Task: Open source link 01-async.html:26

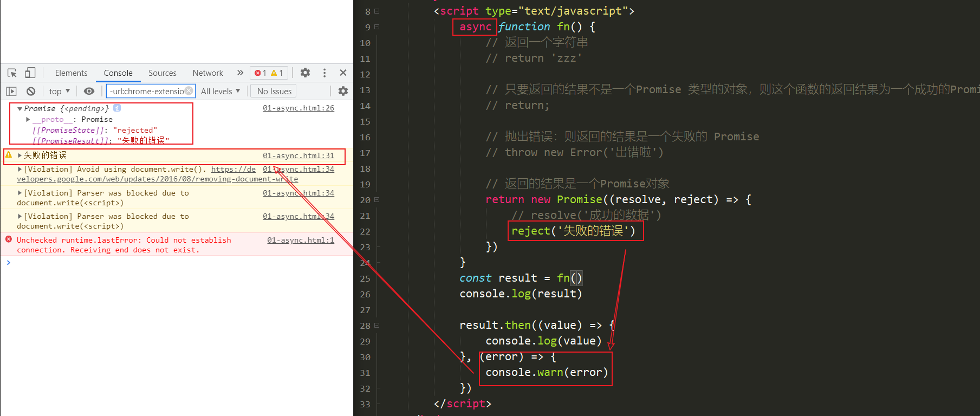Action: tap(298, 108)
